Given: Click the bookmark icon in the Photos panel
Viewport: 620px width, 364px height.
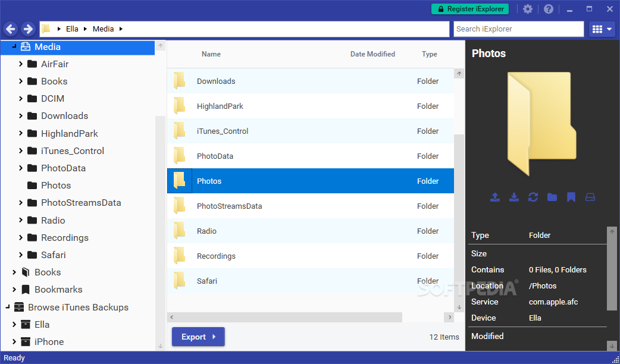Looking at the screenshot, I should (571, 197).
